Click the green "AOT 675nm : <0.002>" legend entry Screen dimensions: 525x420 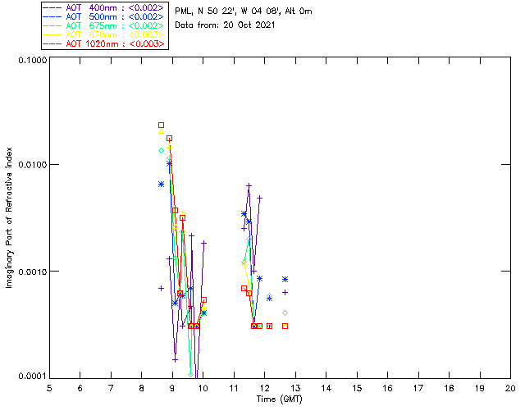pos(103,25)
